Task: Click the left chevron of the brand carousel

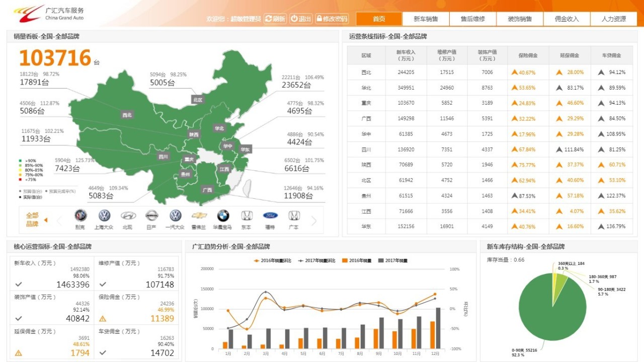Action: pos(59,220)
